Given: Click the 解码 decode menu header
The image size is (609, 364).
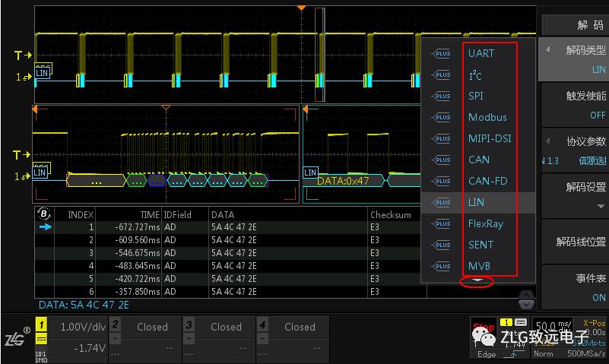Looking at the screenshot, I should pos(576,25).
